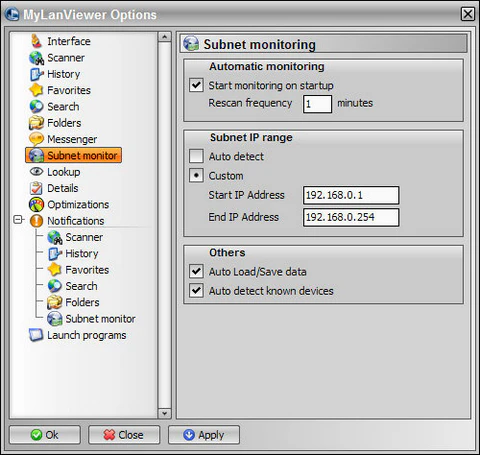Screen dimensions: 480x455
Task: Click the Launch programs monitor icon
Action: click(x=36, y=335)
